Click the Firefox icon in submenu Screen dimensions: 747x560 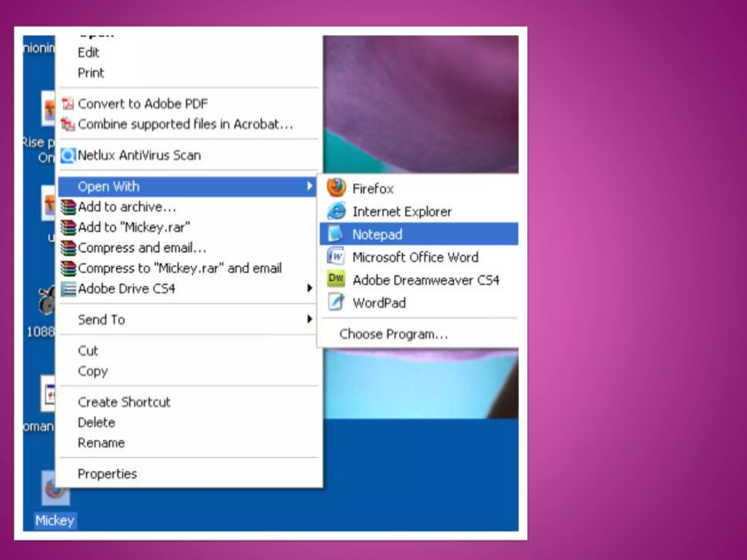click(x=336, y=188)
